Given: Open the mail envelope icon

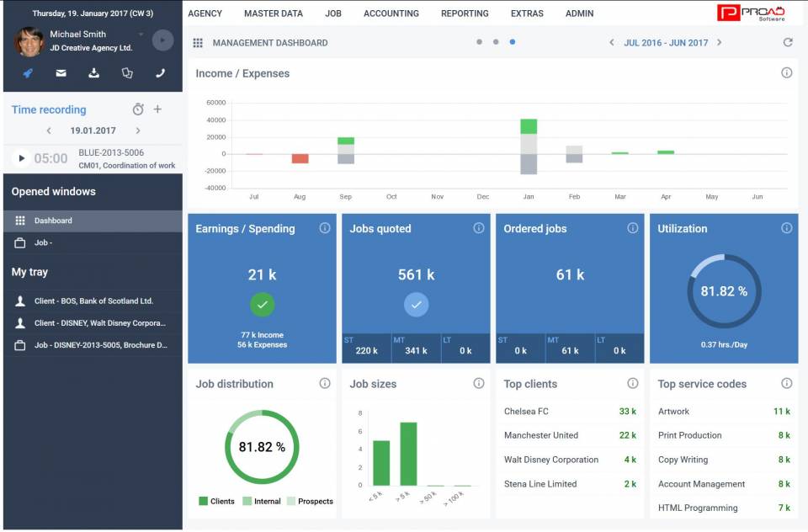Looking at the screenshot, I should [x=61, y=73].
